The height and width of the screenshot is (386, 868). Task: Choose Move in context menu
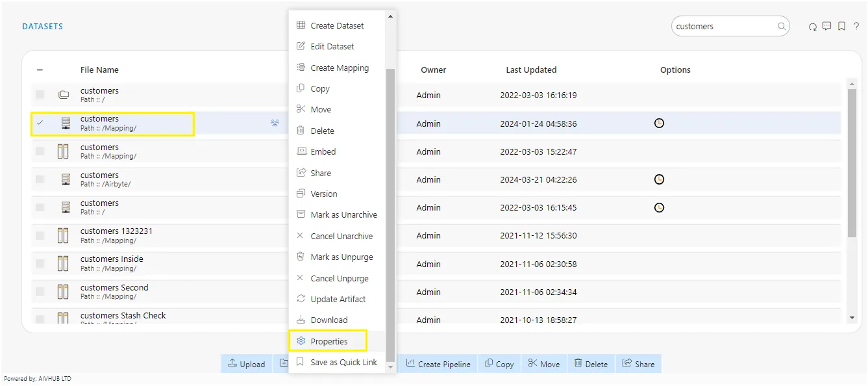pos(337,110)
